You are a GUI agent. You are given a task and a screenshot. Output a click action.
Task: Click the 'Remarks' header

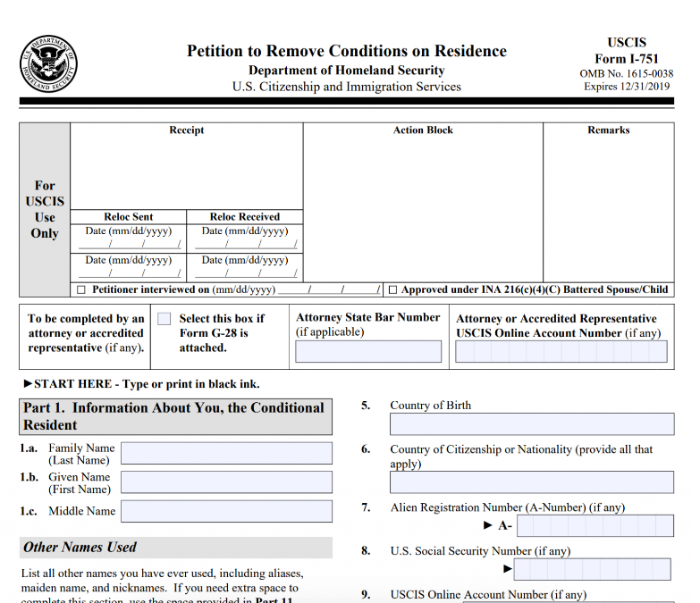[609, 130]
